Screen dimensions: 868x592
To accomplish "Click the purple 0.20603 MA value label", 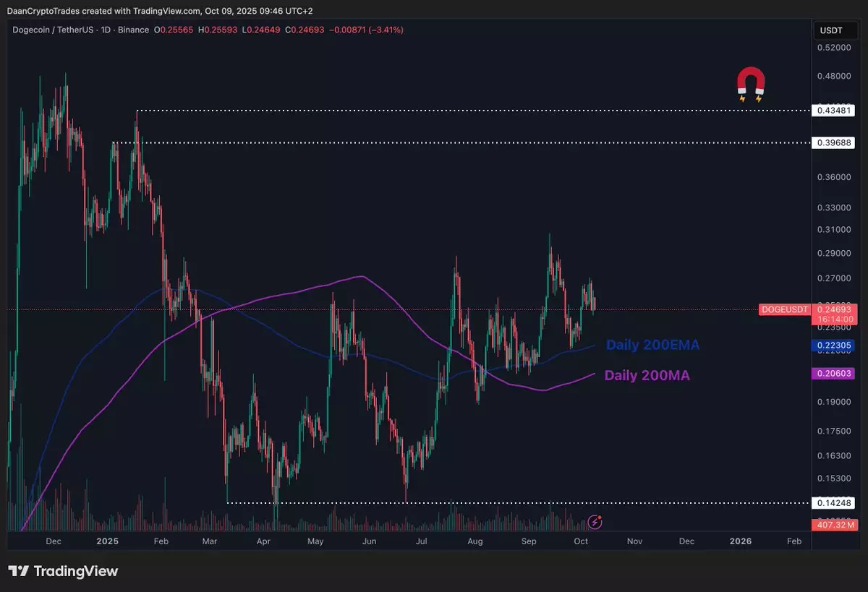I will [x=835, y=374].
